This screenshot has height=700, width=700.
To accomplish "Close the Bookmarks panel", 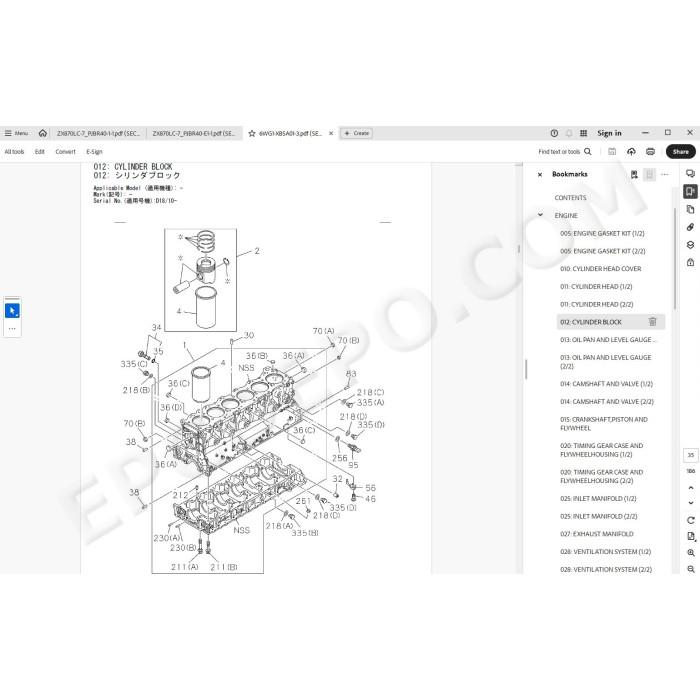I will (x=540, y=175).
